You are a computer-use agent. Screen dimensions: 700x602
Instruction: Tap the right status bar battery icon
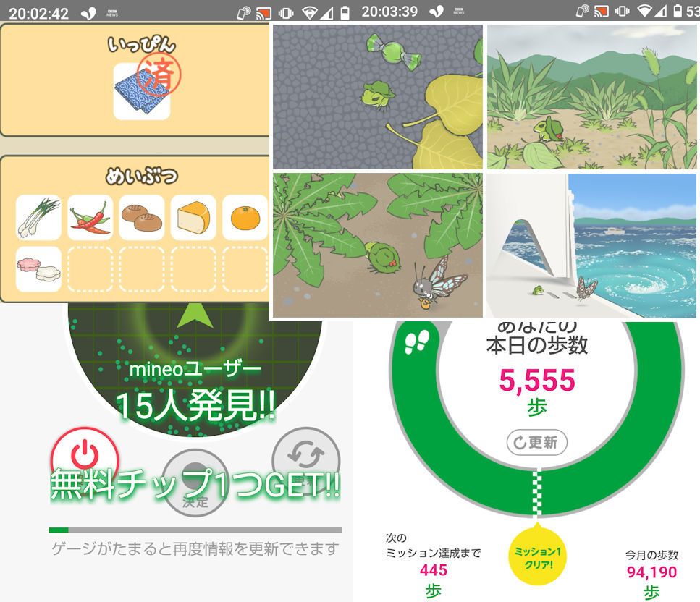[x=678, y=11]
